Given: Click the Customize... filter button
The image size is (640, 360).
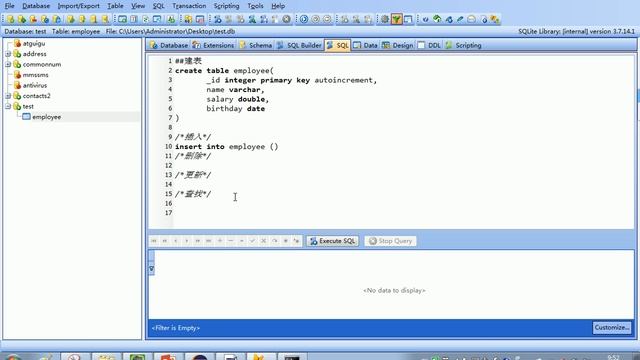Looking at the screenshot, I should point(611,327).
